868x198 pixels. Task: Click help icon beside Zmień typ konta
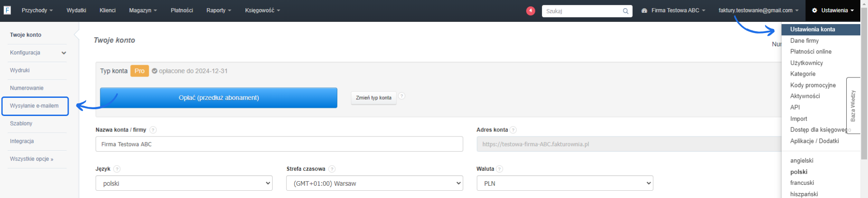pos(402,96)
